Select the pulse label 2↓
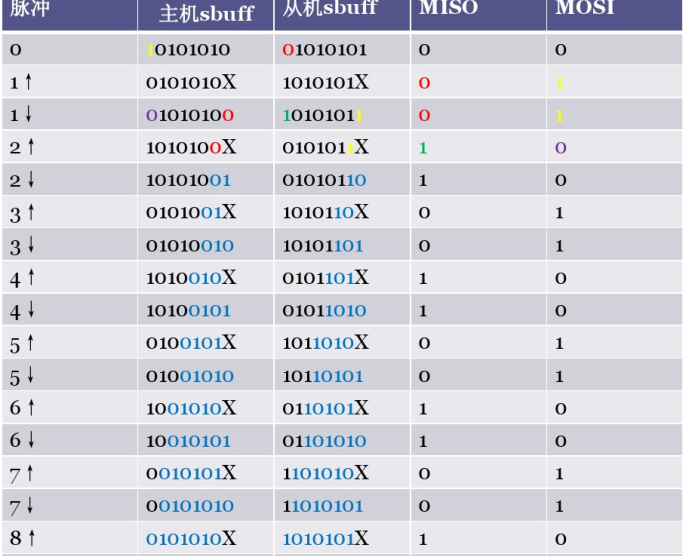This screenshot has width=686, height=556. pyautogui.click(x=22, y=180)
